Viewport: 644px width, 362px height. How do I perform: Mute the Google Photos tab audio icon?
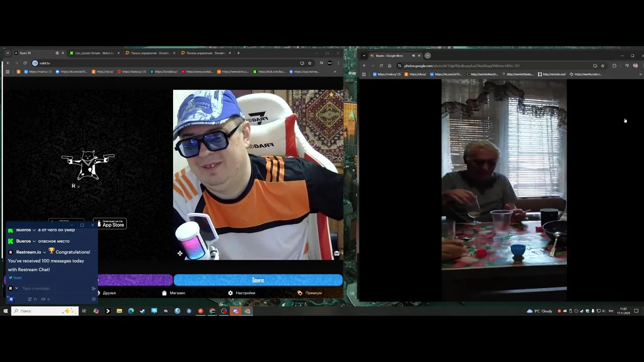[413, 56]
